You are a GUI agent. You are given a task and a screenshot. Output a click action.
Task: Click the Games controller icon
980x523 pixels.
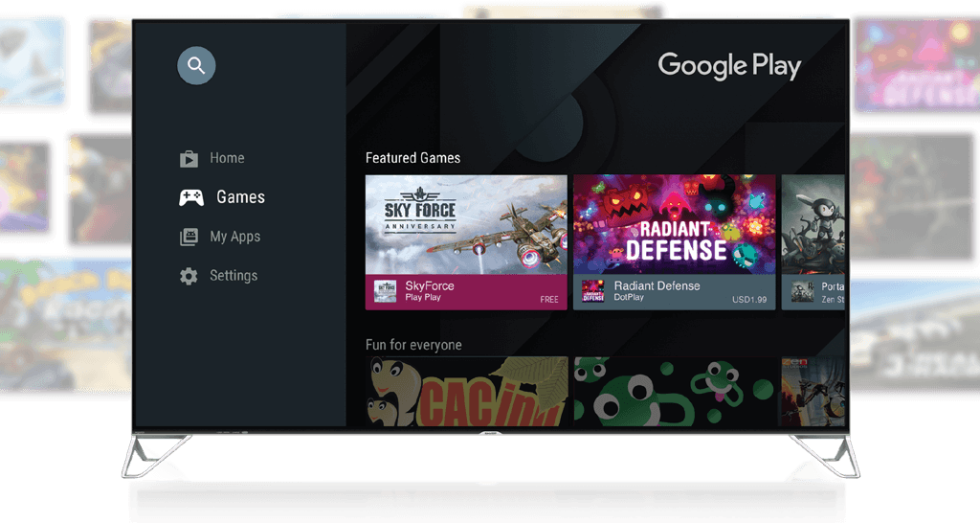click(191, 197)
